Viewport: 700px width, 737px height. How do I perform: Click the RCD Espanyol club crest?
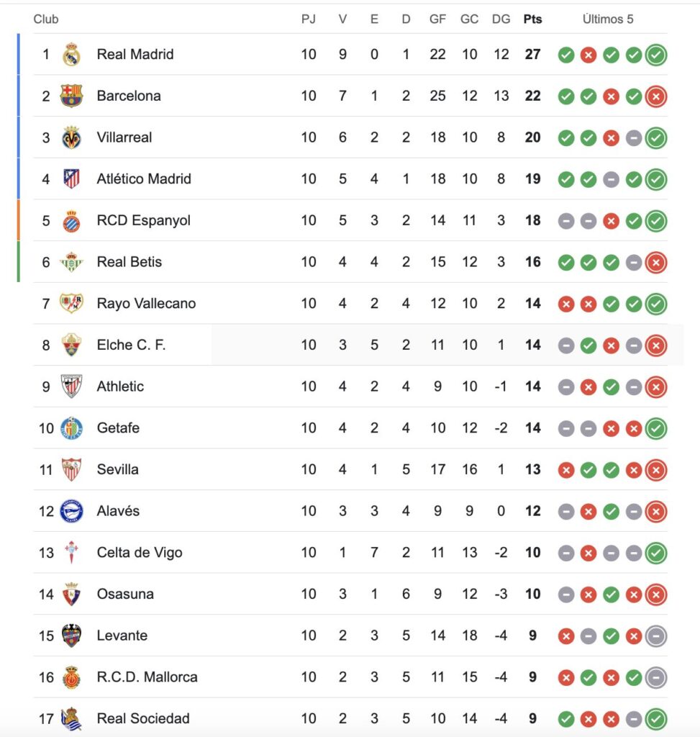[71, 220]
